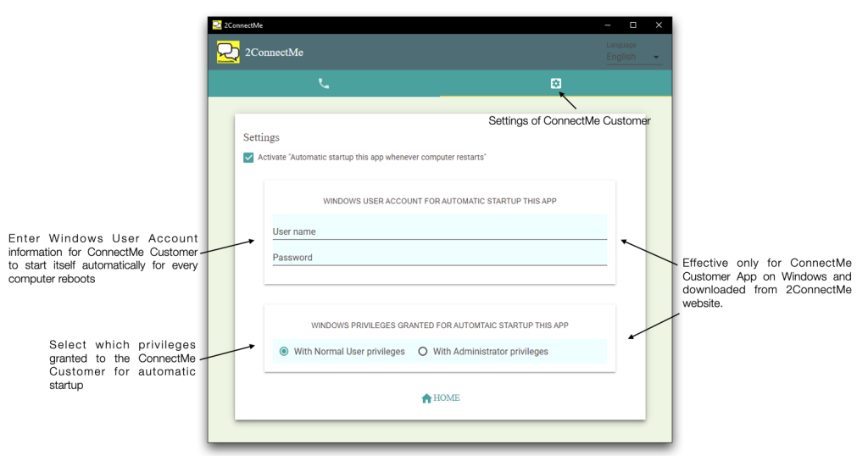868x456 pixels.
Task: Minimize the 2ConnectMe window
Action: (x=608, y=25)
